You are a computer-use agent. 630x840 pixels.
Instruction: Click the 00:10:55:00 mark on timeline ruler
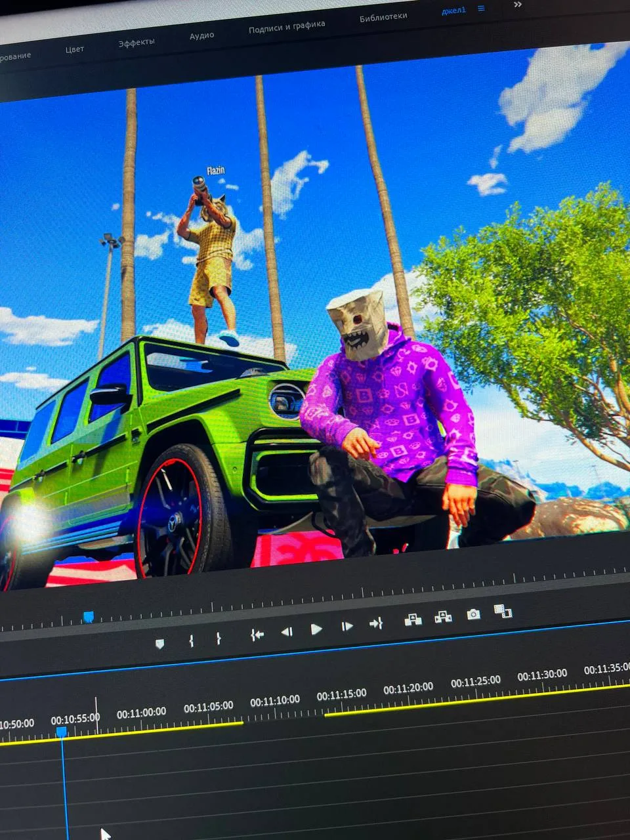(75, 719)
